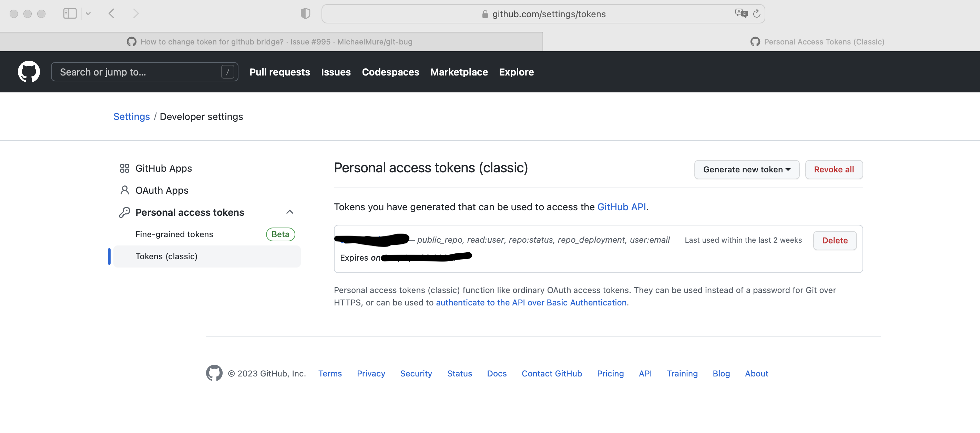This screenshot has height=433, width=980.
Task: Switch to the git-bug issue tab
Action: point(270,41)
